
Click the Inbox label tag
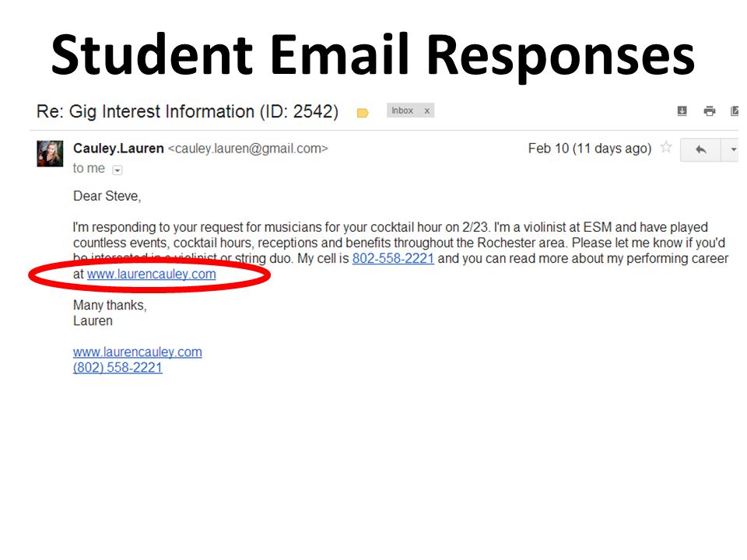pos(402,110)
